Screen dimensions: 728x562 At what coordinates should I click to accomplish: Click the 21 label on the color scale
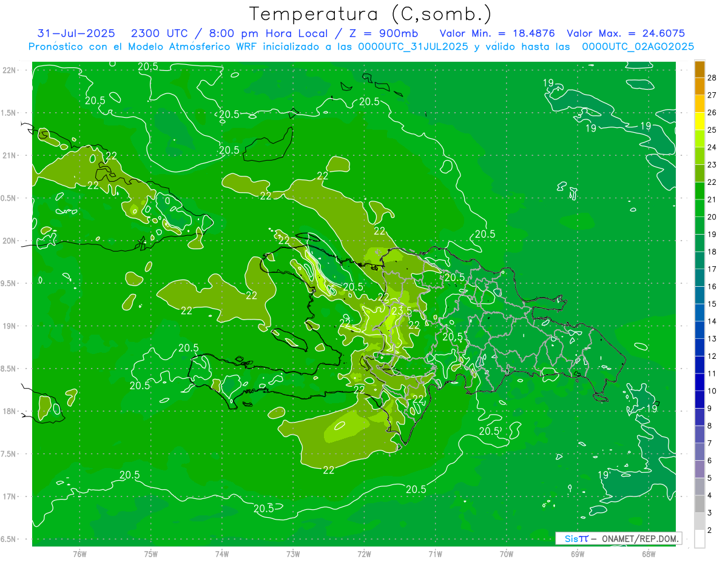pyautogui.click(x=712, y=199)
